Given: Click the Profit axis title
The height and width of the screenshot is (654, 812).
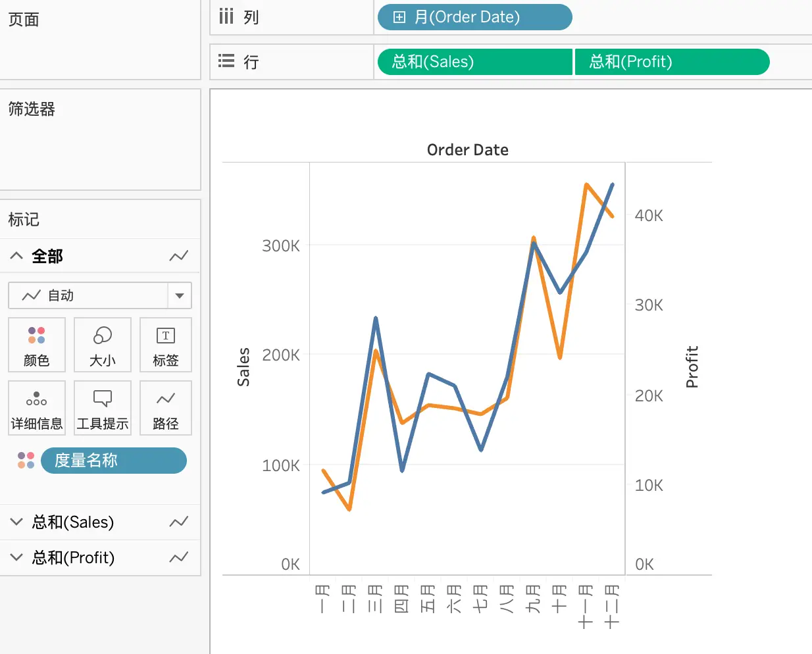Looking at the screenshot, I should click(x=692, y=366).
